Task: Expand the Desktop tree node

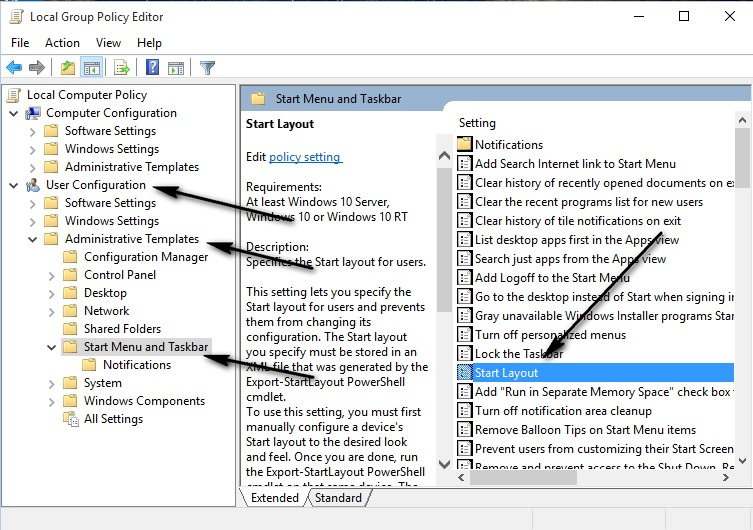Action: 51,294
